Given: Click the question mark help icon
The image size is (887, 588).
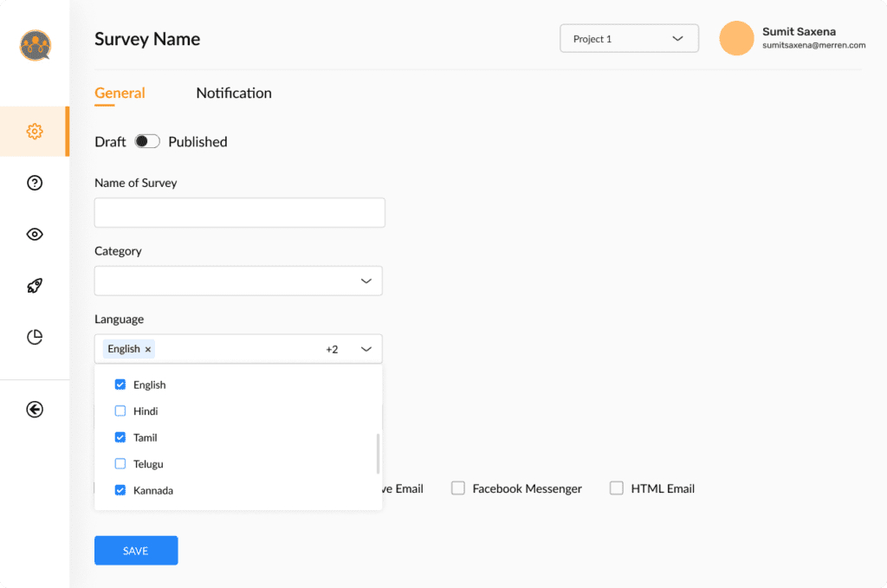Looking at the screenshot, I should click(x=35, y=183).
